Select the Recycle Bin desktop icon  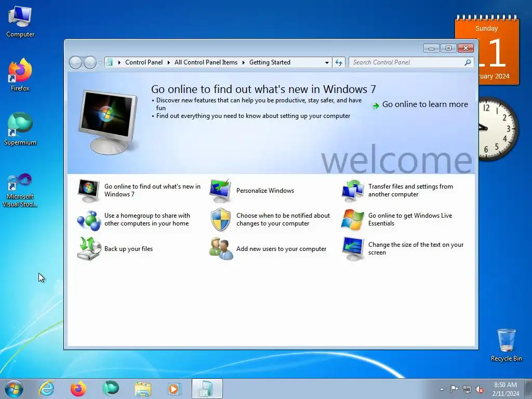point(506,345)
